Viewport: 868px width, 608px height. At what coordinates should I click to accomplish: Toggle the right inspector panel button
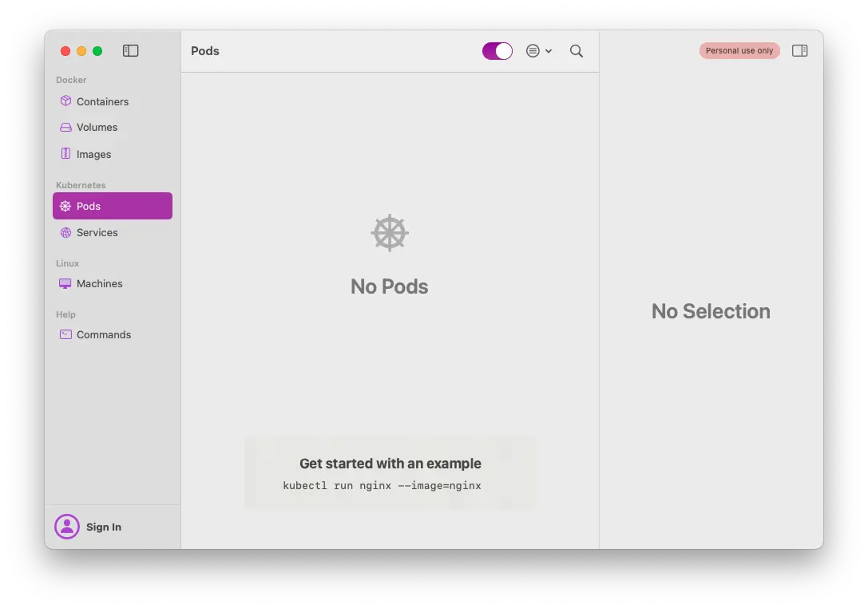(x=799, y=49)
